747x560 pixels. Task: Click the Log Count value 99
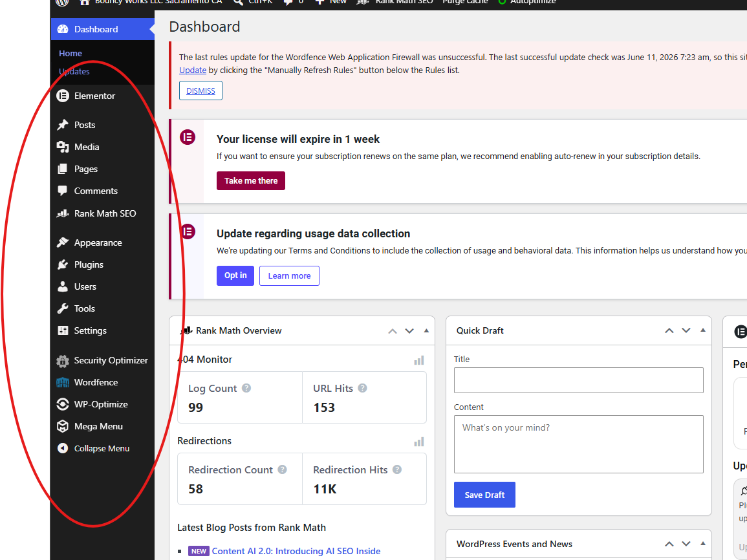point(196,407)
